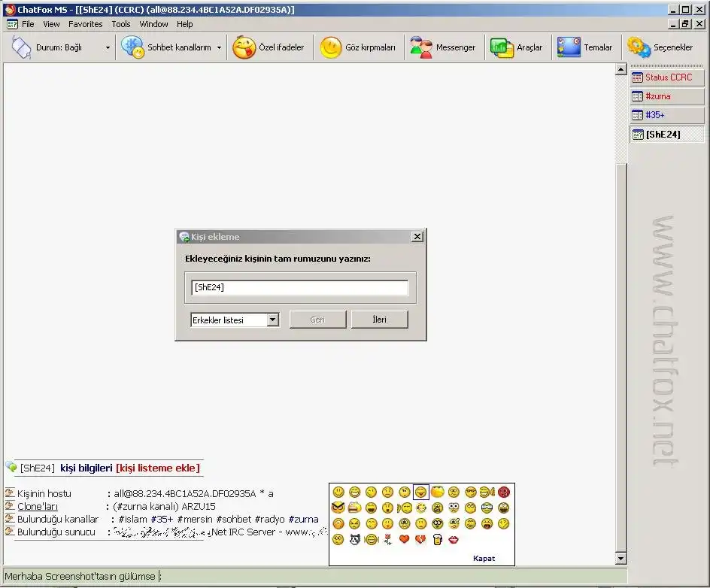Open the Durum: Bağlı dropdown arrow
Image resolution: width=710 pixels, height=588 pixels.
(108, 47)
